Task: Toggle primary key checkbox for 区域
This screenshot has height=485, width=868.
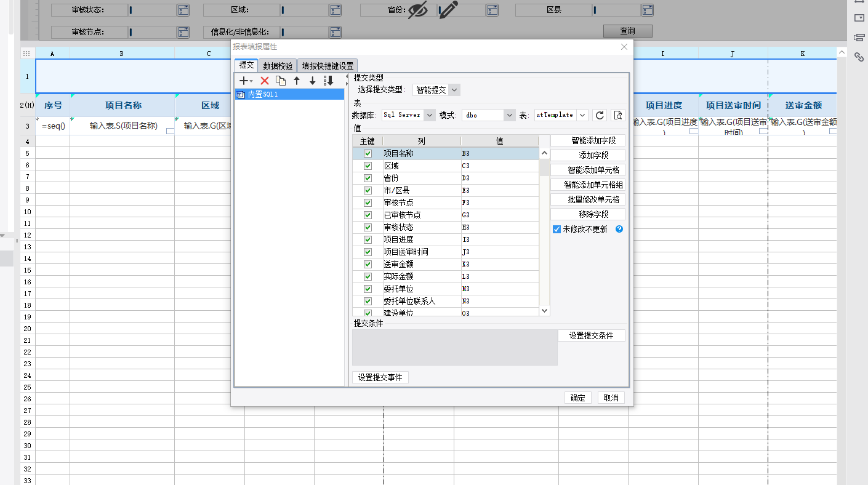Action: pyautogui.click(x=368, y=166)
